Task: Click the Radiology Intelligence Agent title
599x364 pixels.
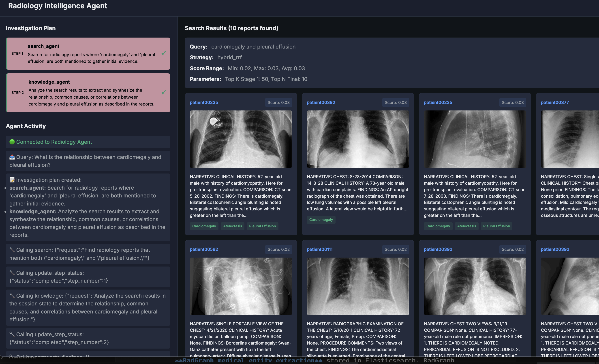Action: pyautogui.click(x=58, y=6)
